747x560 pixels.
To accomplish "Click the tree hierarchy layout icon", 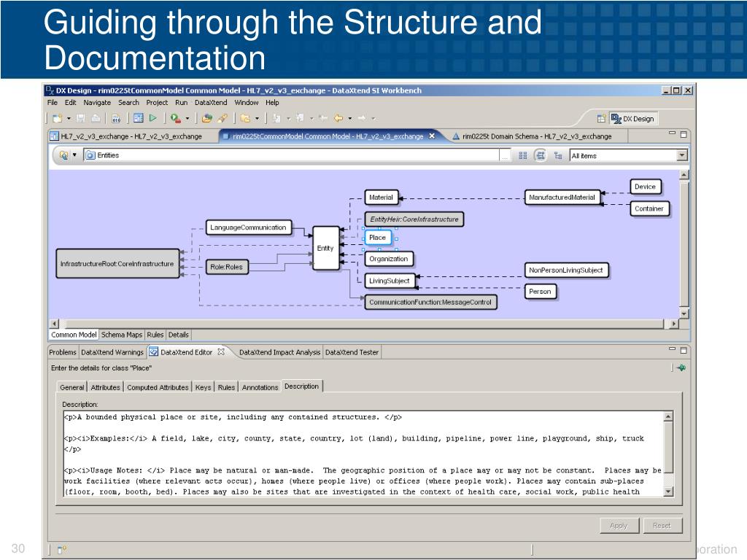I will point(558,156).
